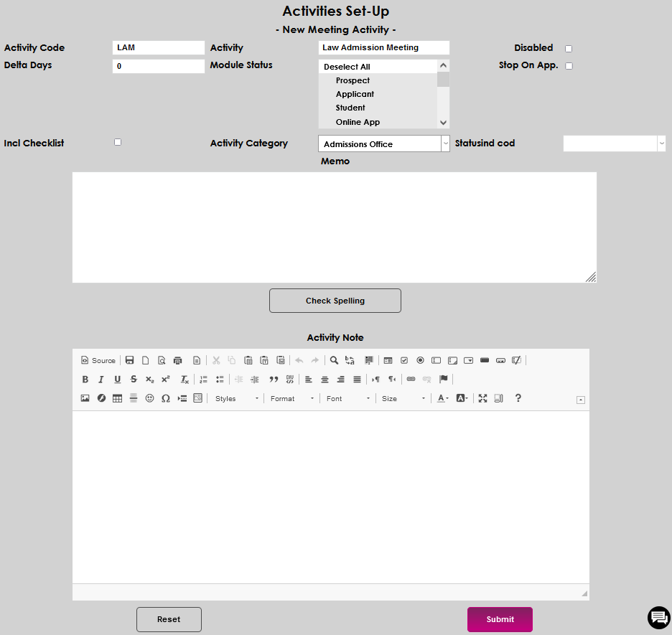
Task: Justify text alignment
Action: click(357, 380)
